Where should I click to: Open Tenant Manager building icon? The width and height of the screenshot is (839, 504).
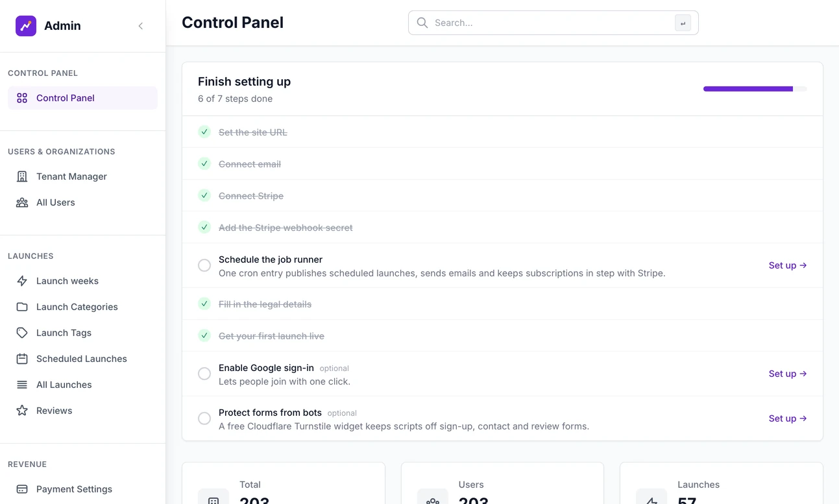[x=22, y=176]
